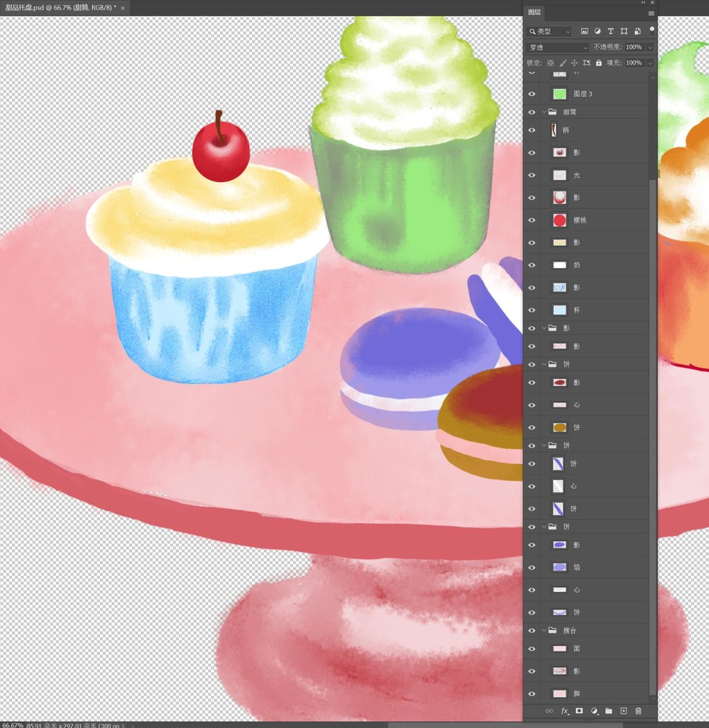Collapse the 摆台 group
Screen dimensions: 709x728
544,630
